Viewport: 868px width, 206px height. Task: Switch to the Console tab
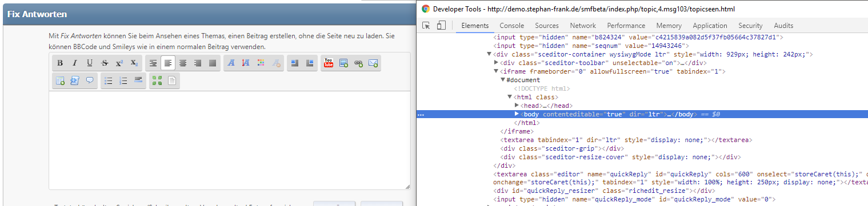click(512, 26)
